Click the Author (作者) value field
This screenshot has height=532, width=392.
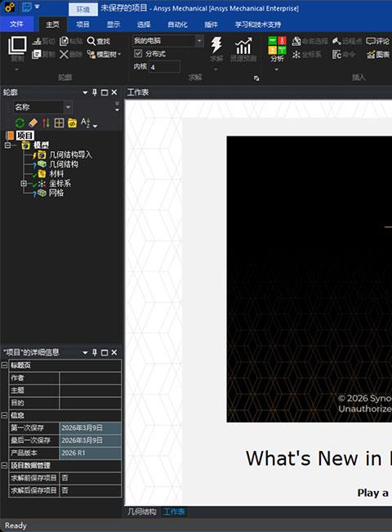[90, 378]
